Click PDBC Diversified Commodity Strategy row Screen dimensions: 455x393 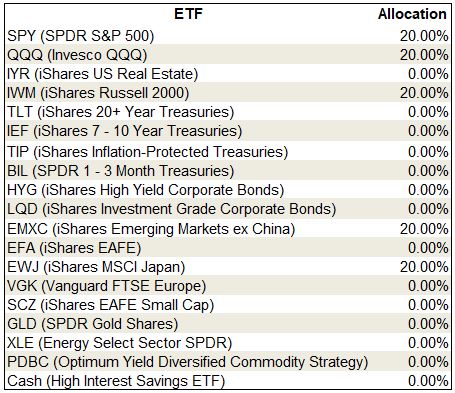click(x=228, y=362)
